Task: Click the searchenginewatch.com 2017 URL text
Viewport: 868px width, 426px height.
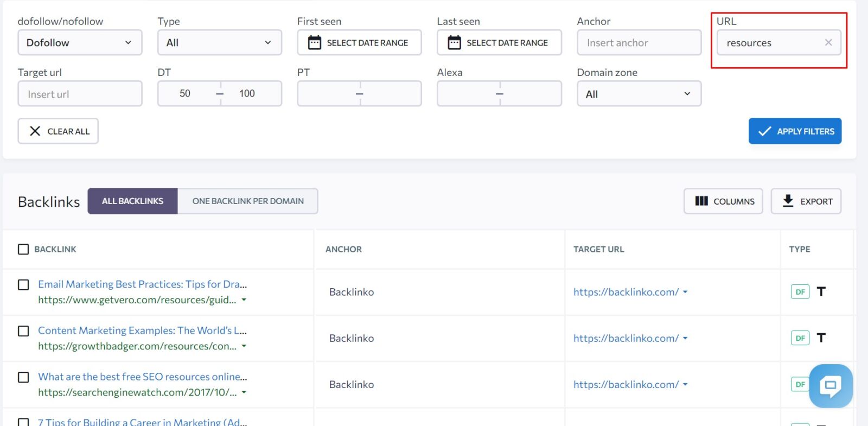Action: (137, 392)
